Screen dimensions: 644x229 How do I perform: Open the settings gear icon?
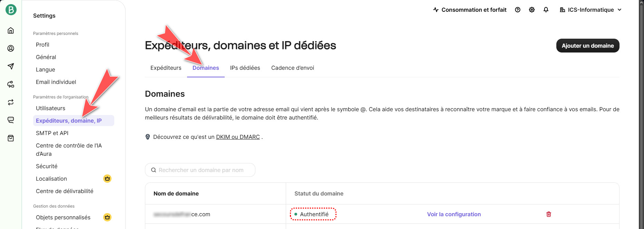coord(531,10)
